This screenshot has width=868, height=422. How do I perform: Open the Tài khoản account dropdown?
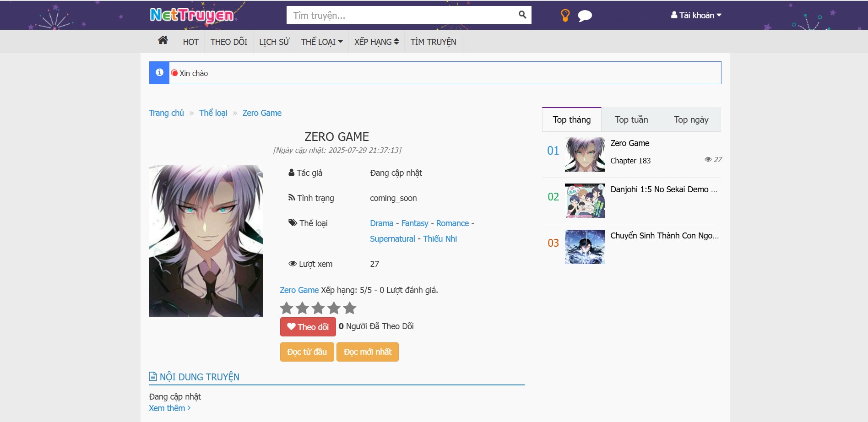click(696, 15)
